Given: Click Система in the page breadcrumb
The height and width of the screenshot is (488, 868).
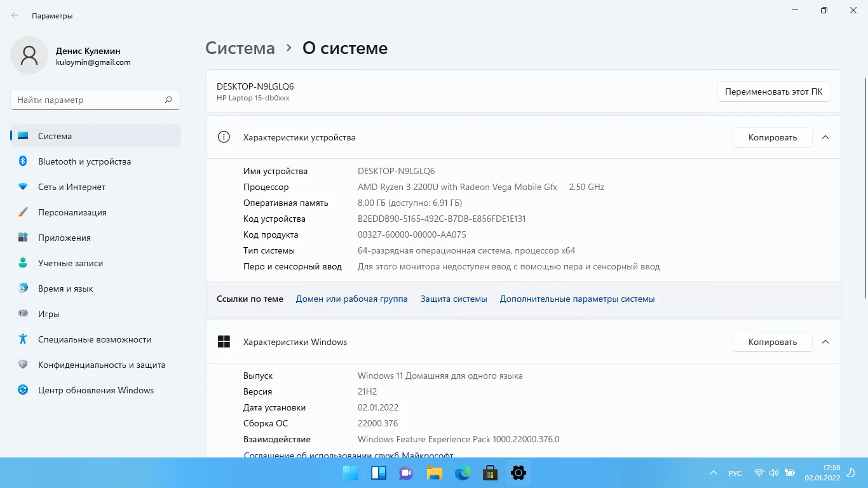Looking at the screenshot, I should coord(240,48).
